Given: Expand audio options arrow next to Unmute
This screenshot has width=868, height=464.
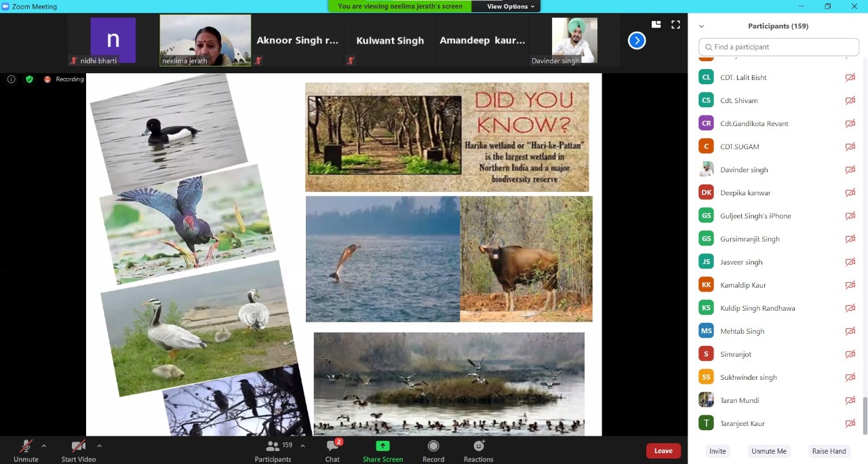Looking at the screenshot, I should click(44, 446).
